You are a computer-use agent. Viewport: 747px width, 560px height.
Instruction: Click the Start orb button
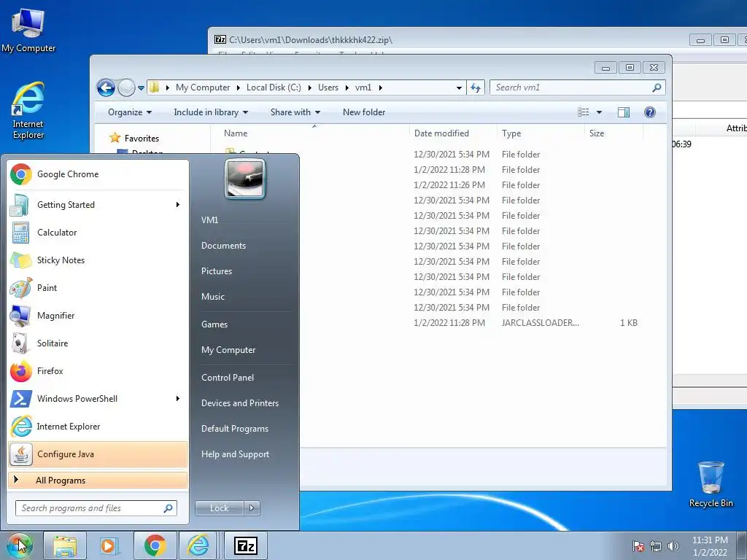tap(19, 545)
